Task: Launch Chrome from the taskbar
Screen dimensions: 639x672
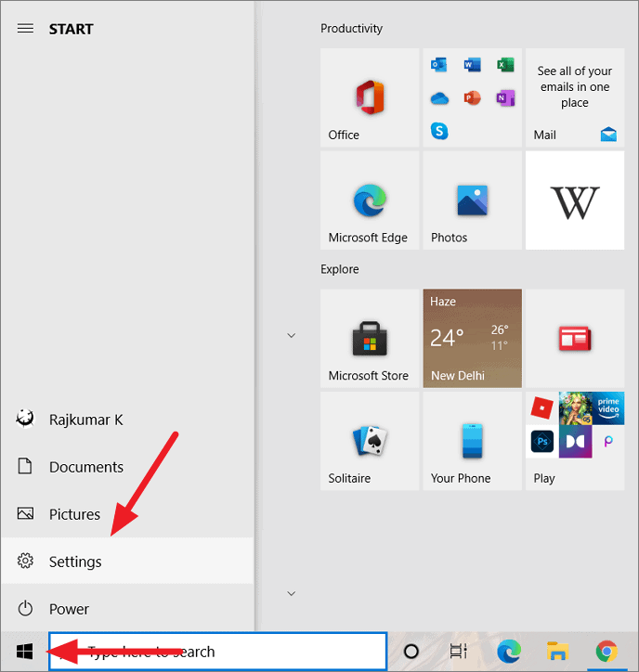Action: click(x=606, y=652)
